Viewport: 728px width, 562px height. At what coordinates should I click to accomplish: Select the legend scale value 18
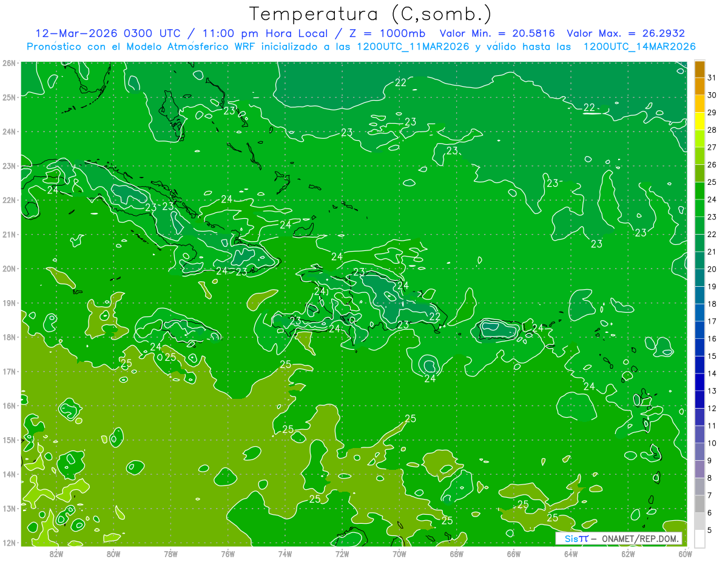(x=712, y=304)
